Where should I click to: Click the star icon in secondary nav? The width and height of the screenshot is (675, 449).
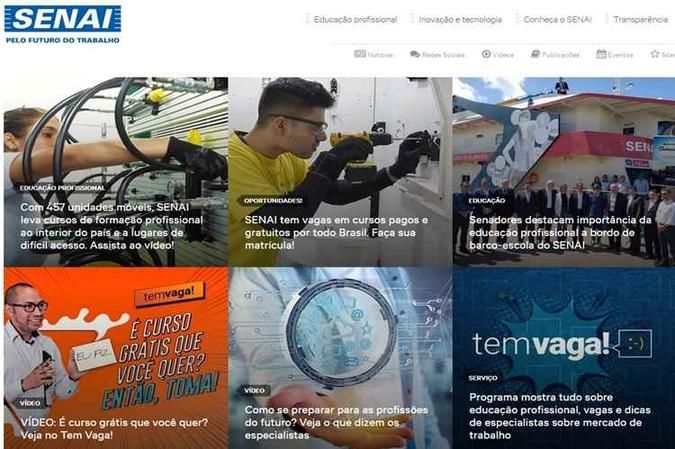[655, 54]
